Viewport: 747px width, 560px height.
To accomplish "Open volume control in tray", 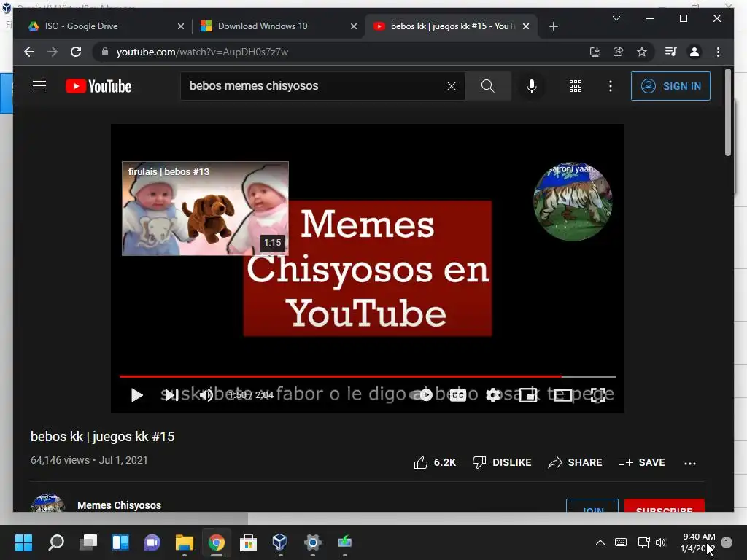I will tap(660, 542).
